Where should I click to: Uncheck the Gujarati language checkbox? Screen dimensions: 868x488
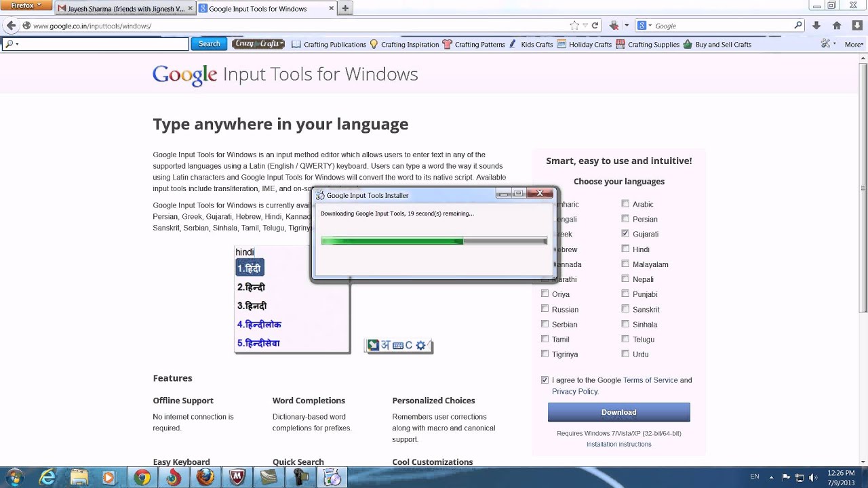click(x=625, y=233)
